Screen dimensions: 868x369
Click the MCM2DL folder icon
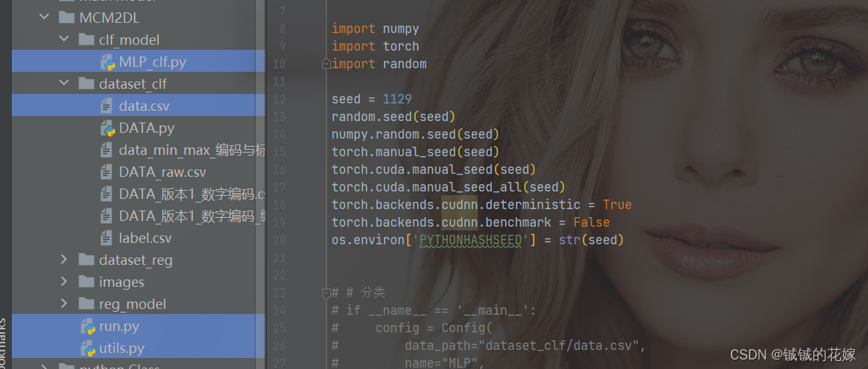pos(67,18)
